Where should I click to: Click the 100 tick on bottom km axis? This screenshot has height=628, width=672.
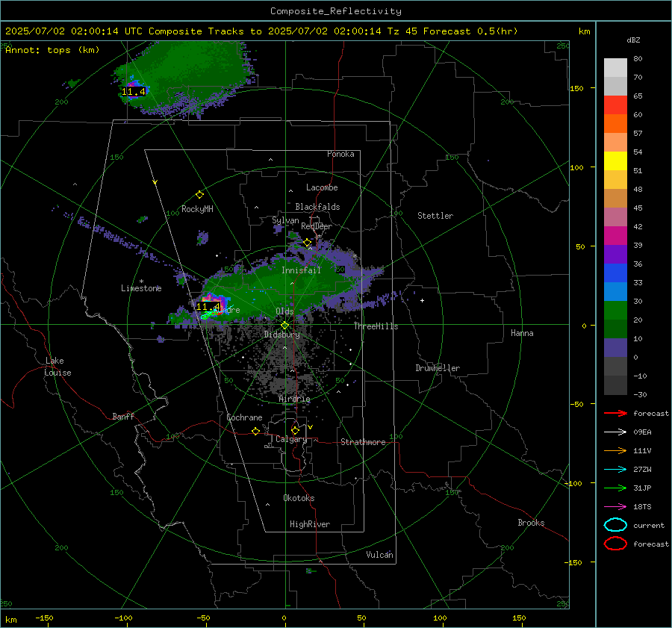[440, 618]
